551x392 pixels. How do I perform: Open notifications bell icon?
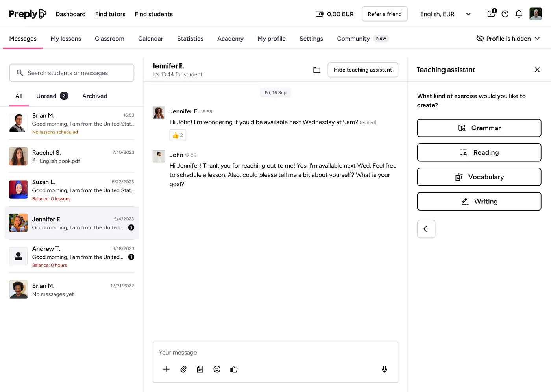pos(519,14)
